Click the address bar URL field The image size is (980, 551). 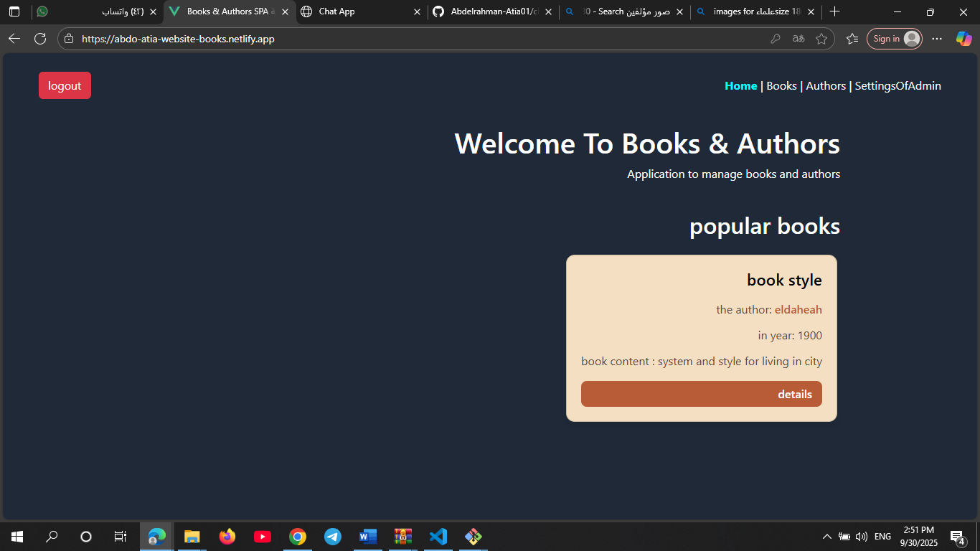[x=416, y=39]
